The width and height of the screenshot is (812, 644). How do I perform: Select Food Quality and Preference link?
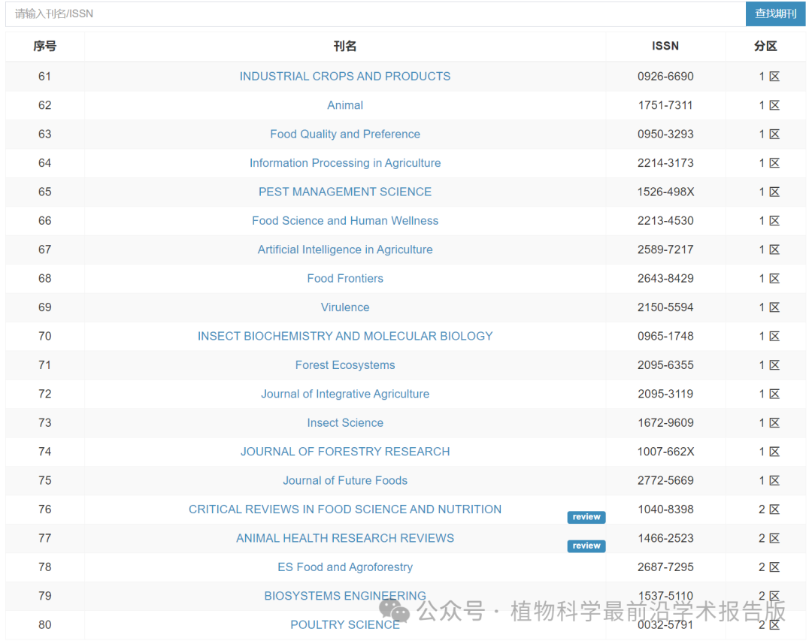[345, 134]
